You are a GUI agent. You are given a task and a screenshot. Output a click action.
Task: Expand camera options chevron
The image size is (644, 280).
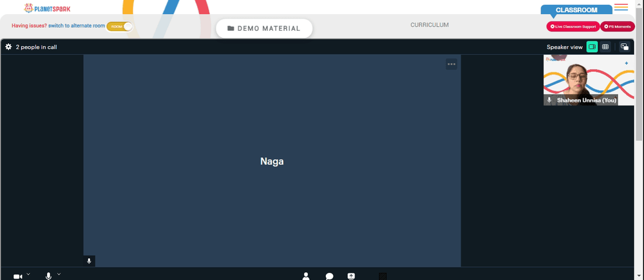pyautogui.click(x=28, y=274)
